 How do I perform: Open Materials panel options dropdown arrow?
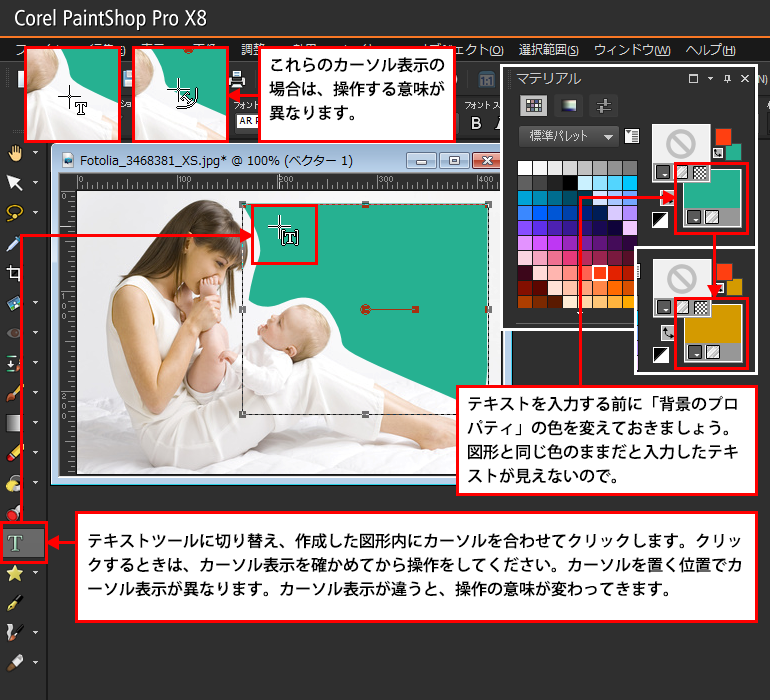[x=710, y=79]
